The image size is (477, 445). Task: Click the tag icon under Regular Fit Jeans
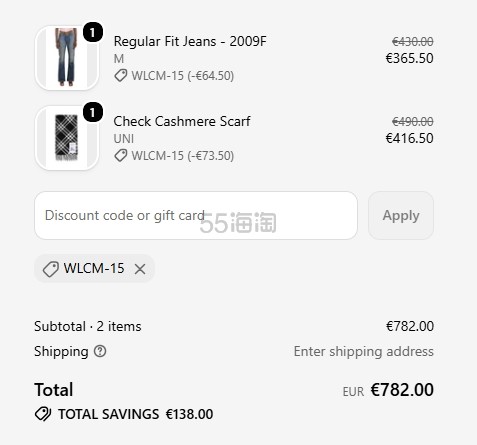(x=120, y=76)
